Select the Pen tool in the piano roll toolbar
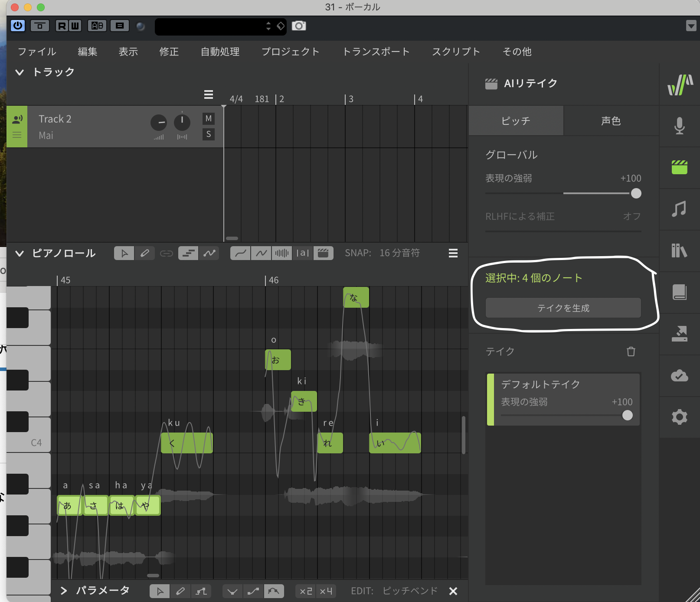The width and height of the screenshot is (700, 602). (145, 253)
